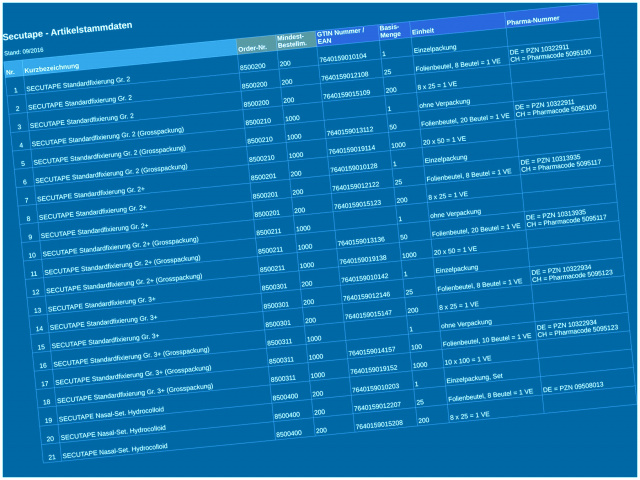Click row number 19 cell
This screenshot has width=640, height=480.
(x=49, y=420)
